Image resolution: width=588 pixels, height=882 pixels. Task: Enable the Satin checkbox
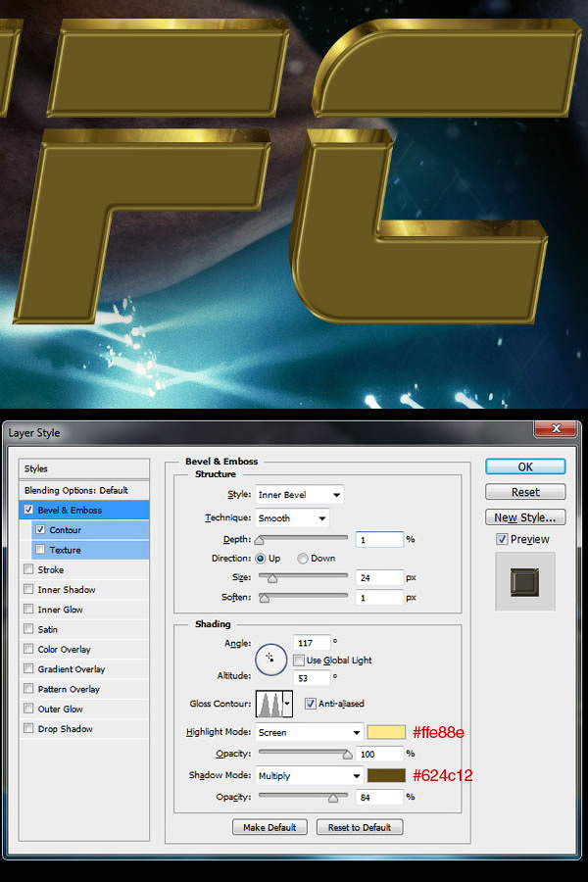pyautogui.click(x=28, y=629)
